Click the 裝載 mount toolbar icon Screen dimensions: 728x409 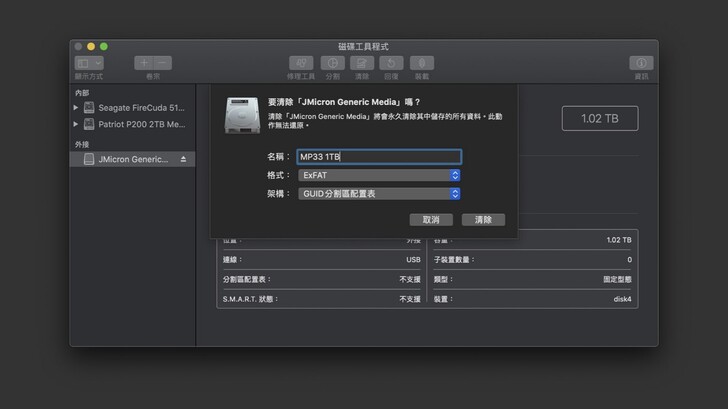coord(422,63)
